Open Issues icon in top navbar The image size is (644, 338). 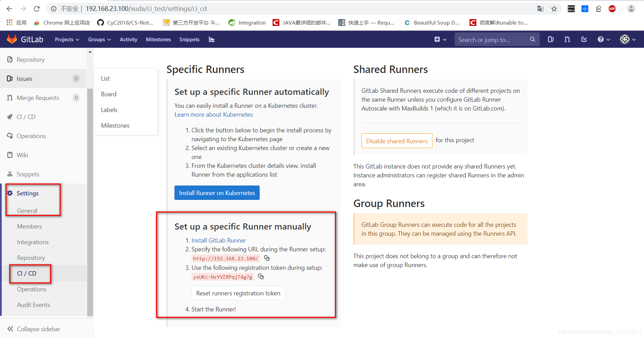(551, 39)
